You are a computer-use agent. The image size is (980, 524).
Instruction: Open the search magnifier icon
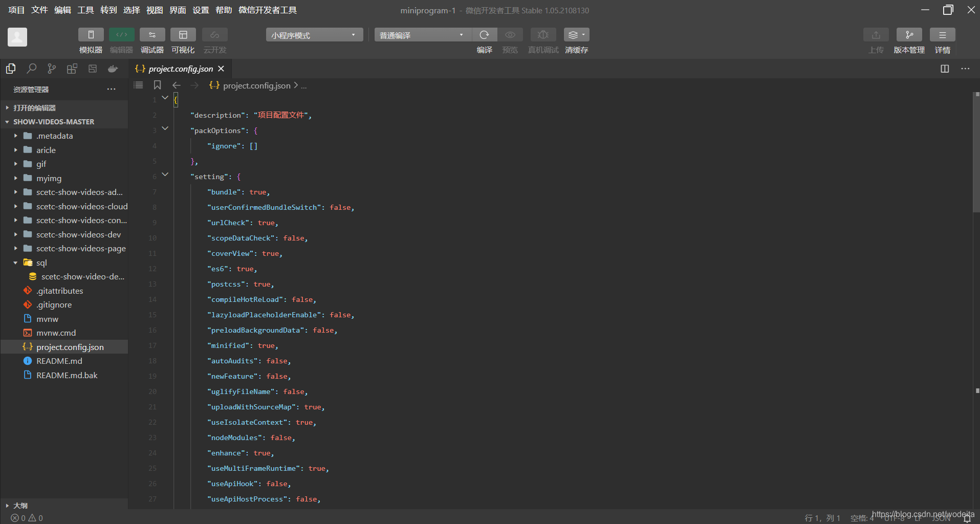(31, 69)
